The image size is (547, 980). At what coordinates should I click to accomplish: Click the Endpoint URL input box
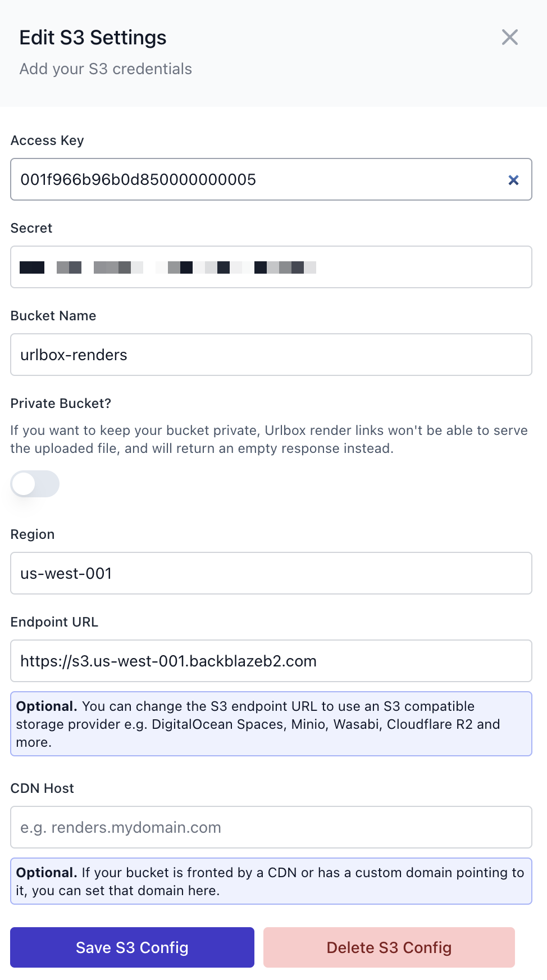(x=271, y=661)
